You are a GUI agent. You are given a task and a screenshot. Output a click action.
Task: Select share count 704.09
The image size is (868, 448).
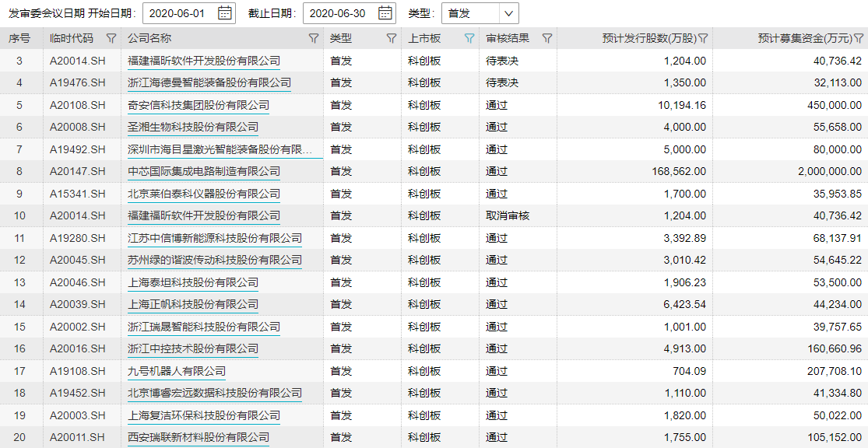click(690, 371)
